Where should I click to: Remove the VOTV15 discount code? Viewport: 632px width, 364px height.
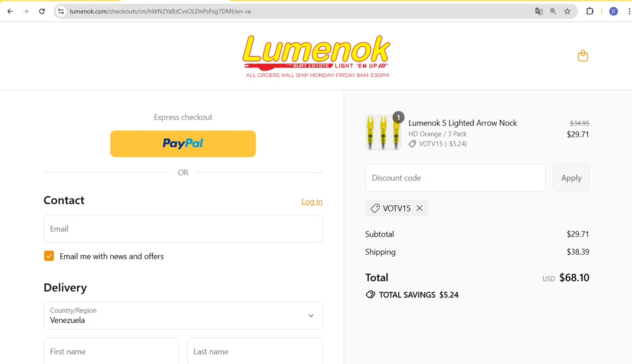(420, 208)
